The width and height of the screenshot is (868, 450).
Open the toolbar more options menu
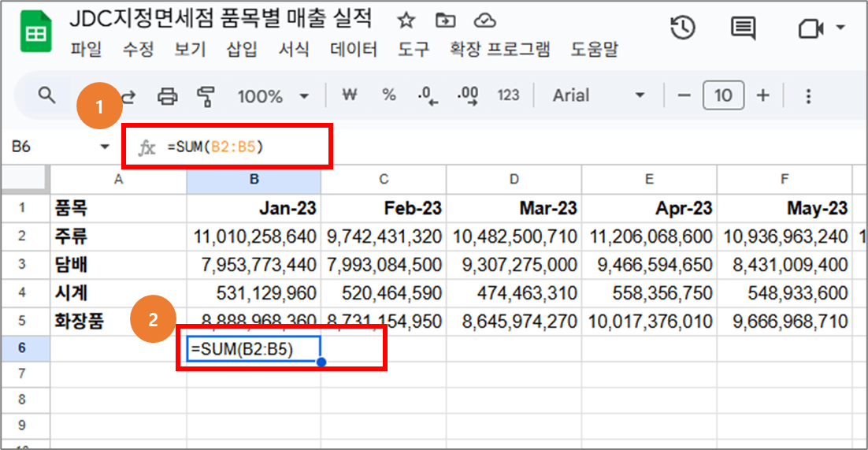[809, 96]
